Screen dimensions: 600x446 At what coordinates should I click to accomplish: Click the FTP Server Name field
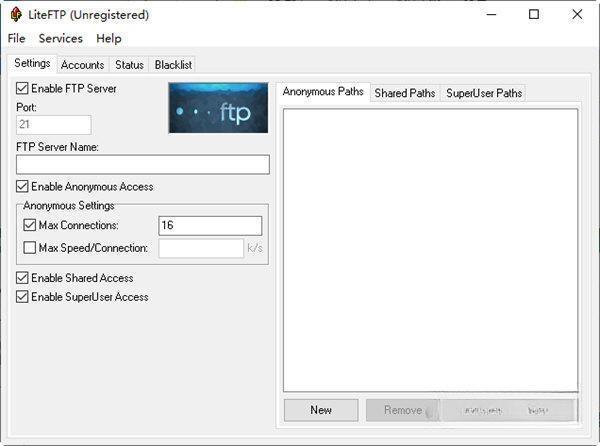(143, 164)
